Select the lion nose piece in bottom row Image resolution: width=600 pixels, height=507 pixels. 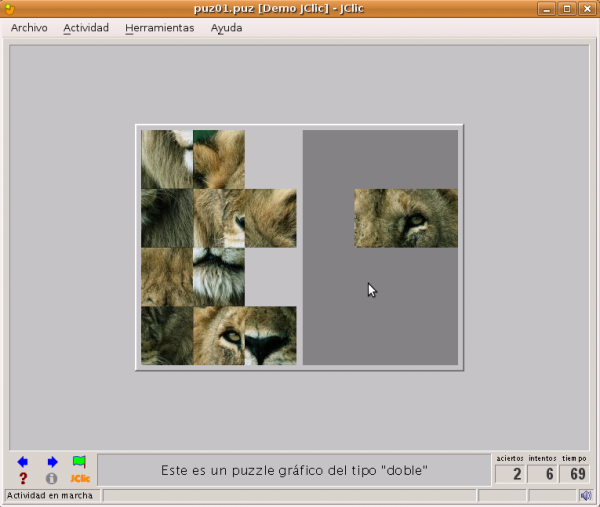[270, 336]
